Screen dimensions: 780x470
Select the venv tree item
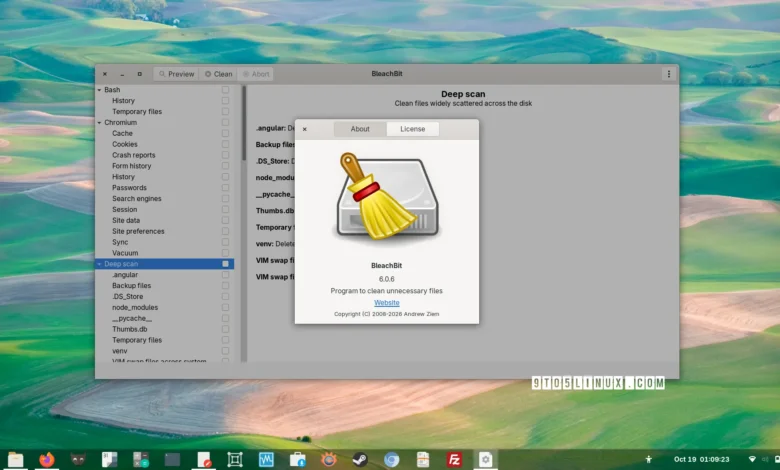[x=119, y=351]
